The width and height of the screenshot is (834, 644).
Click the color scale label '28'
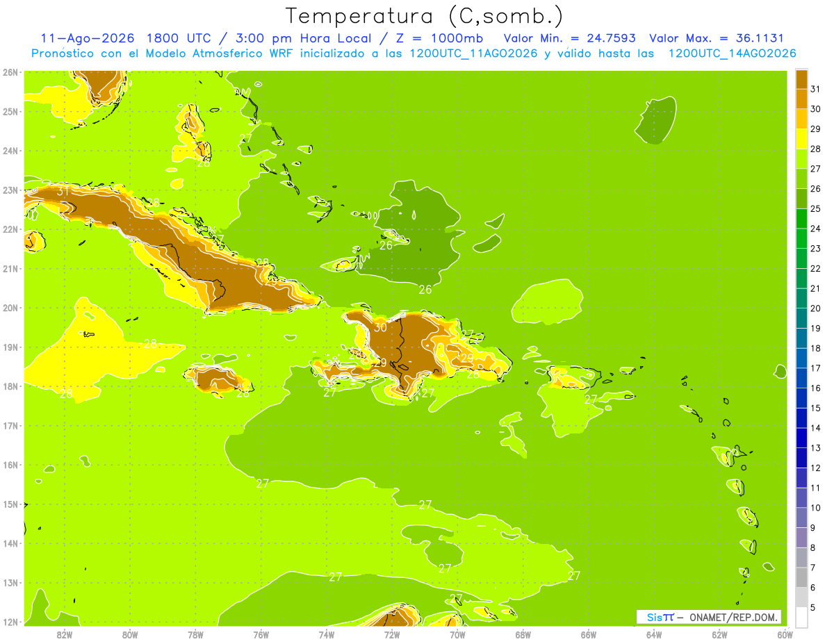click(x=815, y=149)
